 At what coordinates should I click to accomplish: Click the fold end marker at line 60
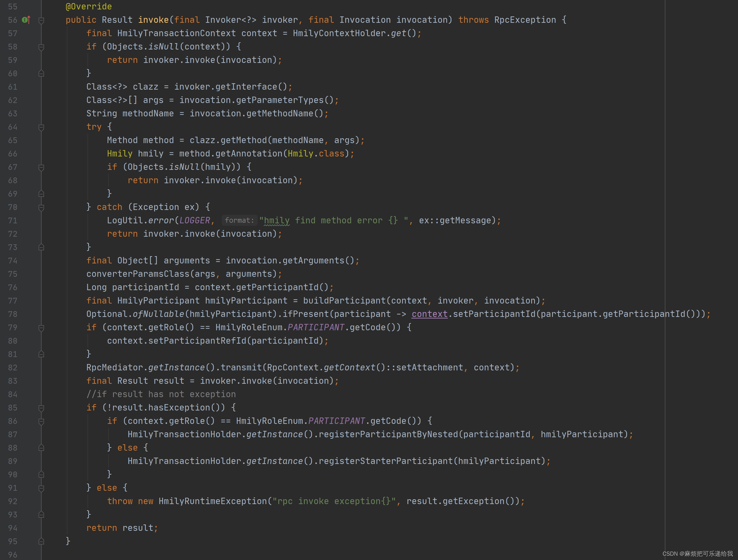pyautogui.click(x=41, y=73)
